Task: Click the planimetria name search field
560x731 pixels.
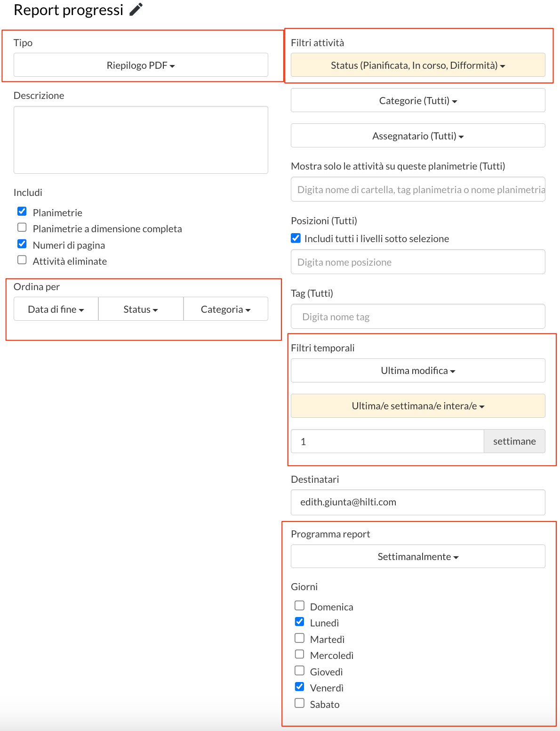Action: click(418, 189)
